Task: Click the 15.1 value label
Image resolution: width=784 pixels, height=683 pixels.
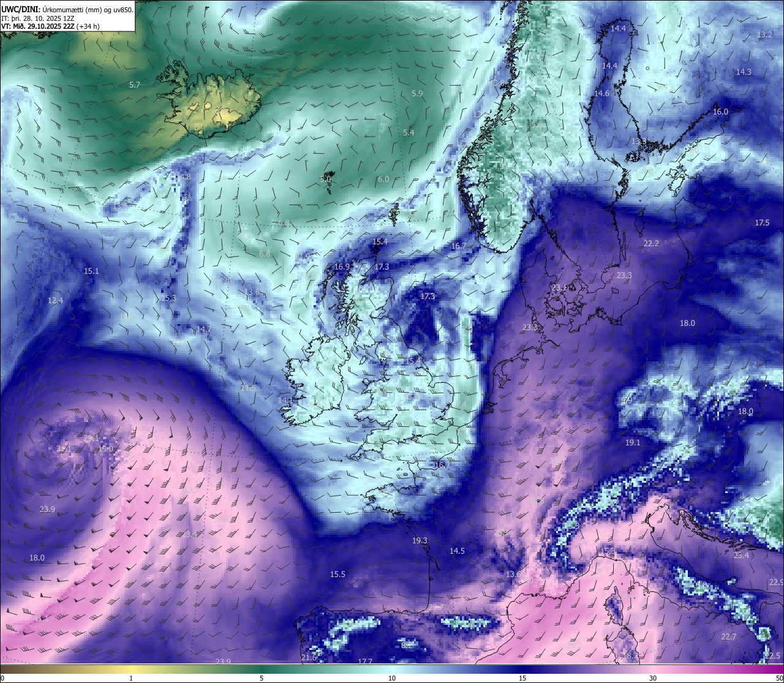Action: [91, 271]
